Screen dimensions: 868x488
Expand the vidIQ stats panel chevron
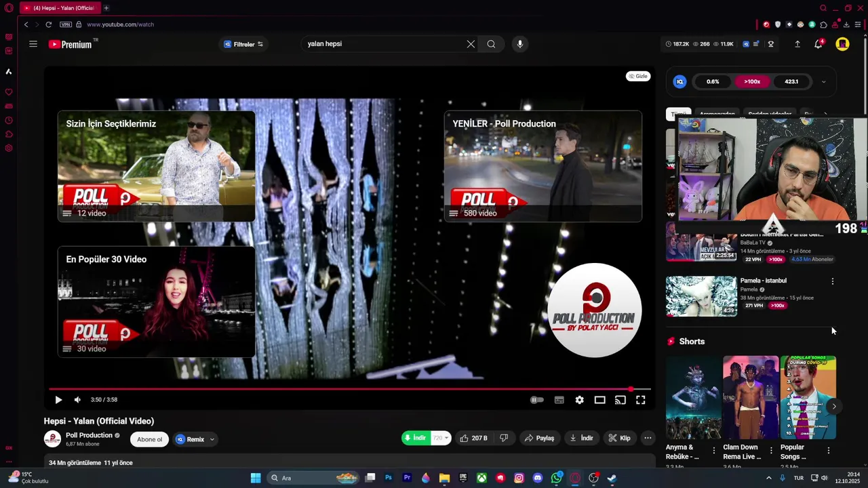point(823,82)
